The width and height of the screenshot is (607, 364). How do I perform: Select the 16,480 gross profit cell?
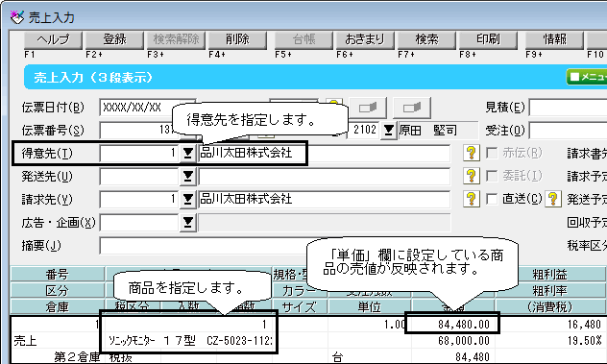click(x=549, y=324)
